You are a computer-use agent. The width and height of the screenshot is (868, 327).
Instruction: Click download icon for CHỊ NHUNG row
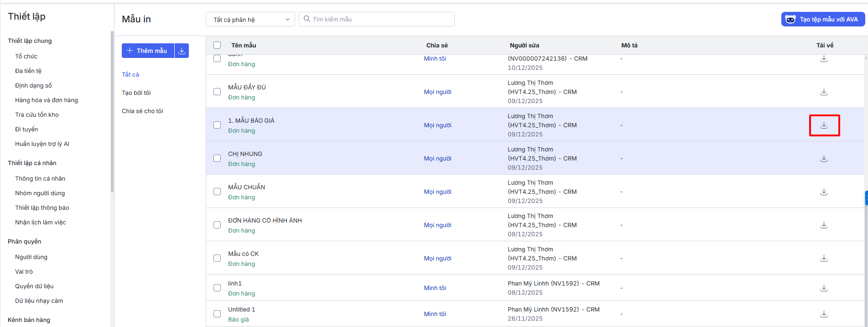(x=824, y=159)
